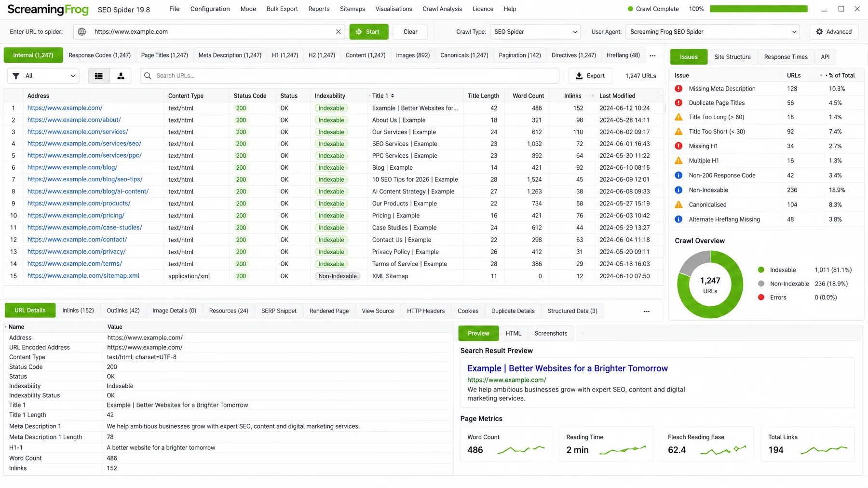Switch to the Response Codes tab
868x488 pixels.
point(99,55)
